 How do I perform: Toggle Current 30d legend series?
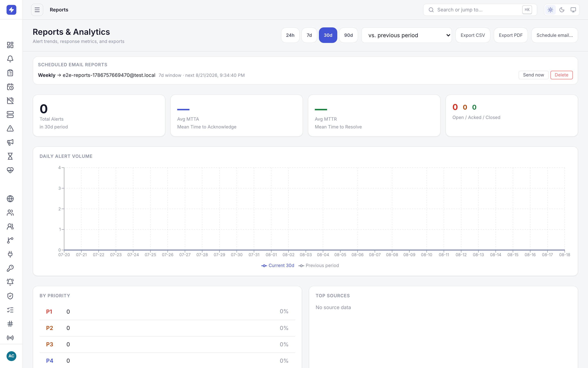click(278, 265)
